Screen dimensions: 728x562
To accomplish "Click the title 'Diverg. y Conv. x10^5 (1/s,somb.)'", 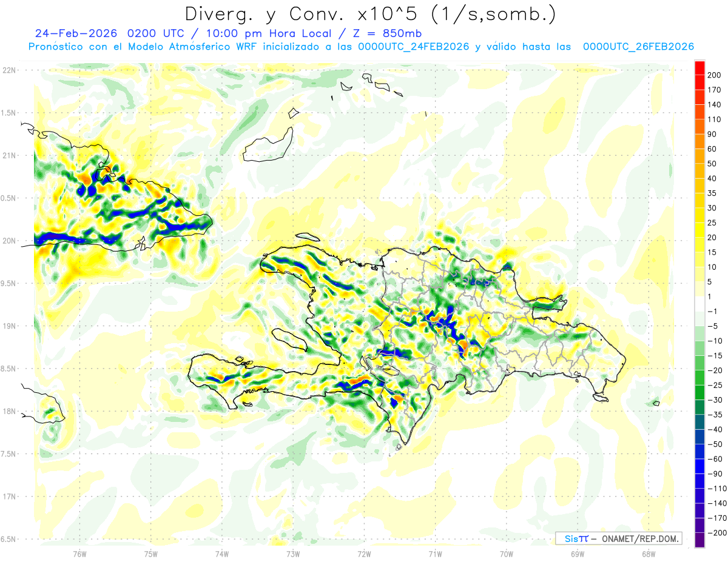I will pos(369,14).
